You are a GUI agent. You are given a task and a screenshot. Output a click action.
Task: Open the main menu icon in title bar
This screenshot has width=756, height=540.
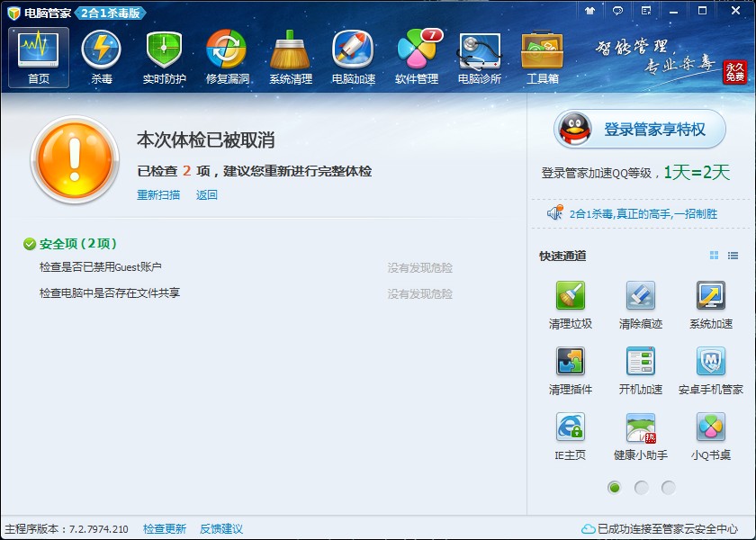point(646,11)
